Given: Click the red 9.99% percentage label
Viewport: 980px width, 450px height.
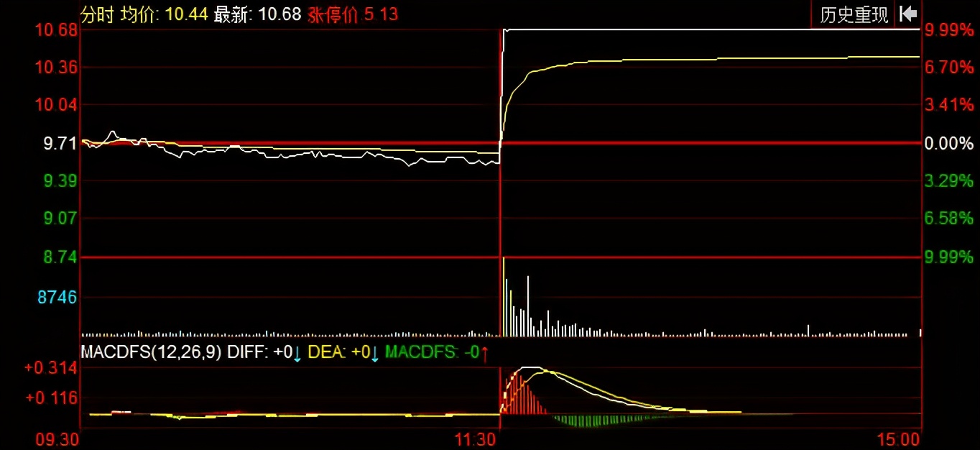Looking at the screenshot, I should 949,30.
